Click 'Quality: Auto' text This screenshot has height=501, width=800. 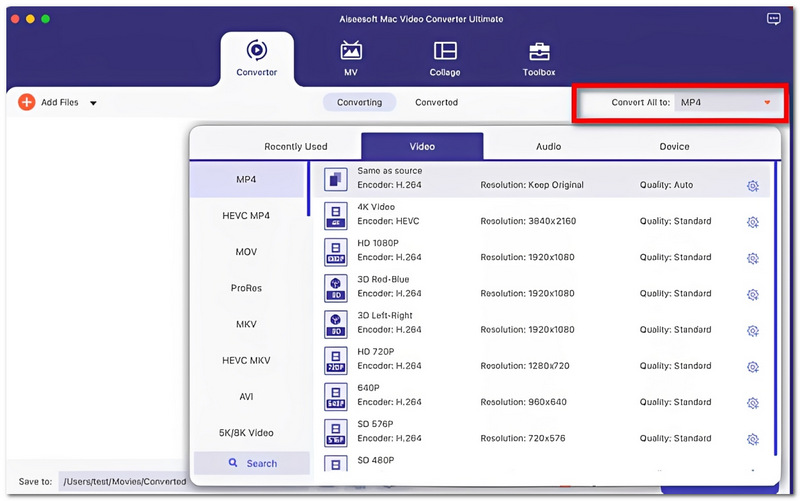(666, 185)
